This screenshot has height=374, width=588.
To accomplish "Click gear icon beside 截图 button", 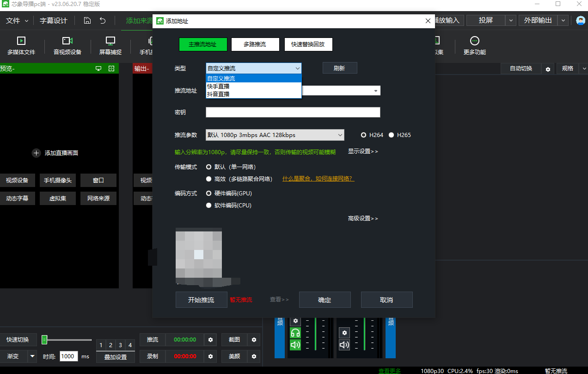I will [254, 340].
